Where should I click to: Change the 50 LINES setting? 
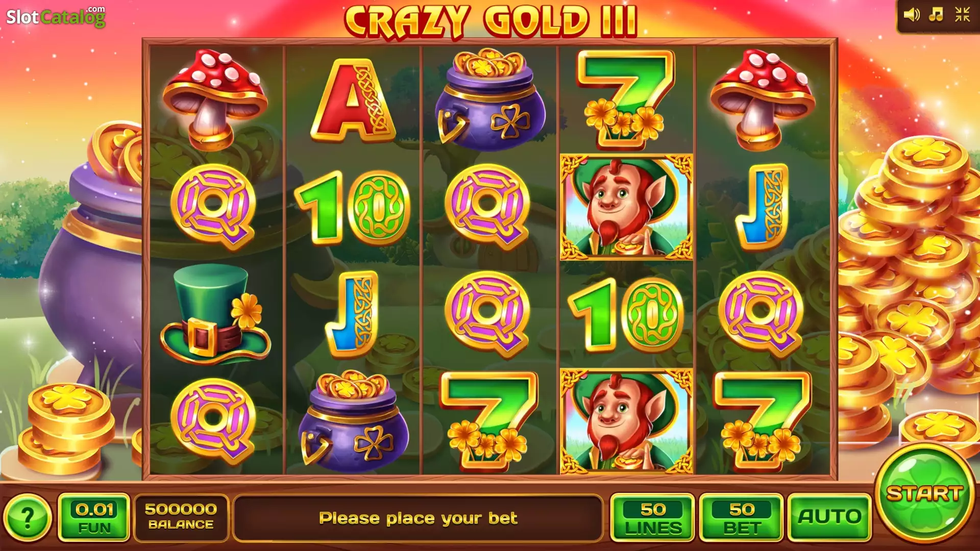point(653,517)
